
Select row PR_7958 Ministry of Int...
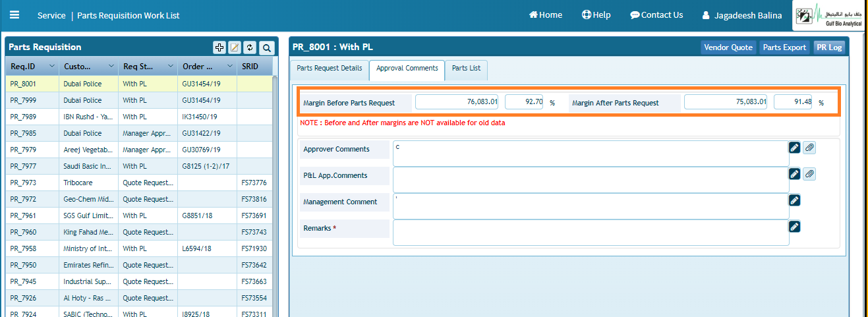pos(139,248)
